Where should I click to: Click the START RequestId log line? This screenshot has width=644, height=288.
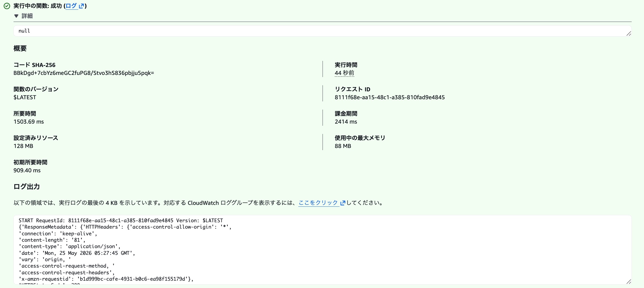121,220
